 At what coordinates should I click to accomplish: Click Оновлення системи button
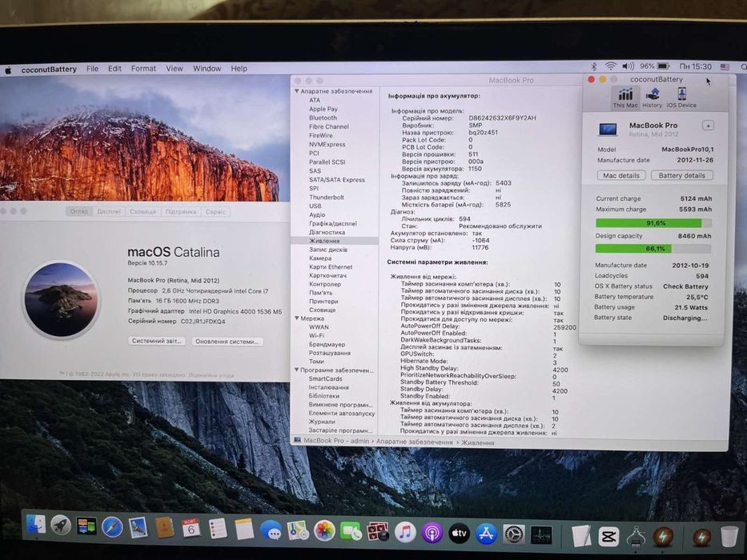(x=227, y=342)
